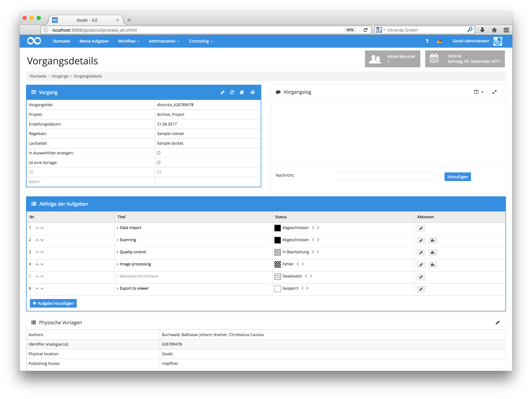This screenshot has width=532, height=399.
Task: Expand the Quality control task row
Action: [131, 252]
